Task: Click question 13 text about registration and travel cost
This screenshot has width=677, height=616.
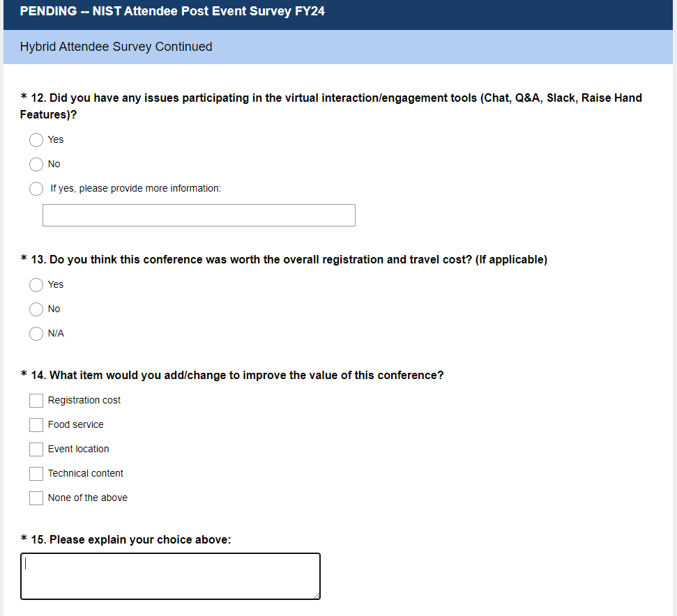Action: tap(289, 260)
